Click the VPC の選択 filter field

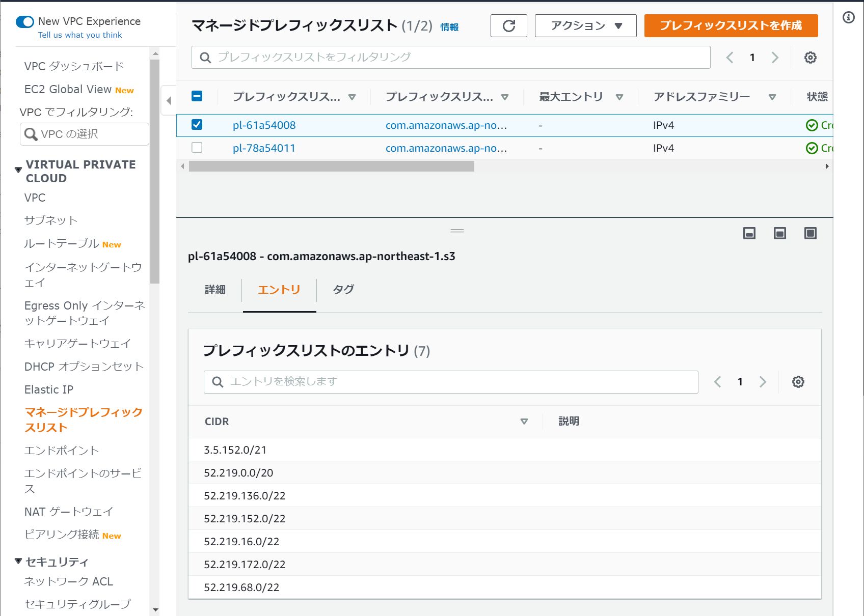(85, 134)
